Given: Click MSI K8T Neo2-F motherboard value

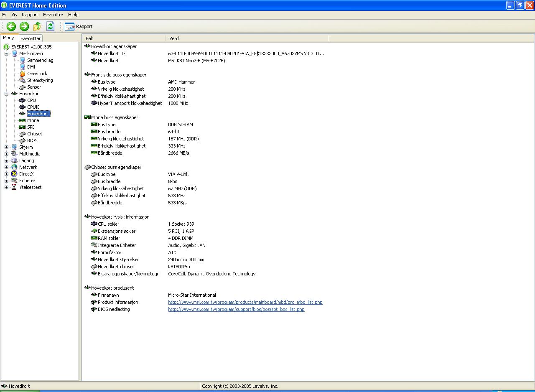Looking at the screenshot, I should tap(196, 61).
